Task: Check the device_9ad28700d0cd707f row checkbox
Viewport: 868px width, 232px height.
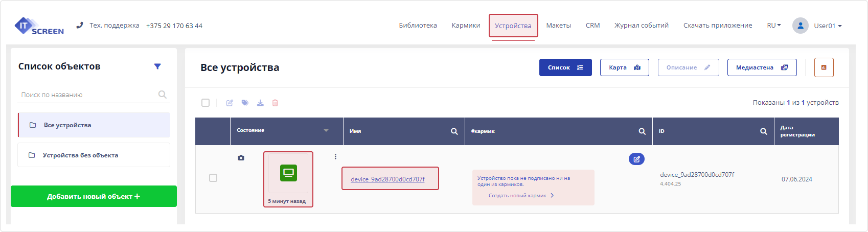Action: (213, 178)
